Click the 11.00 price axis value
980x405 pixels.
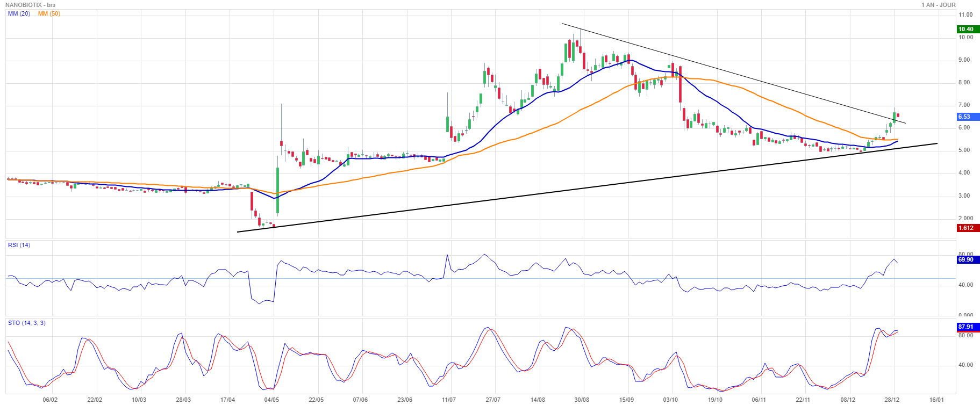pos(965,15)
